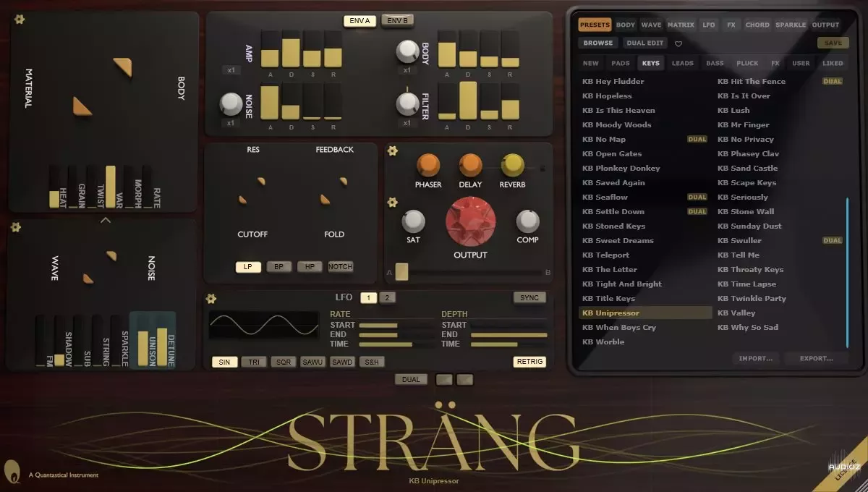Adjust the UNISON slider
Screen dimensions: 868x492
tap(142, 340)
